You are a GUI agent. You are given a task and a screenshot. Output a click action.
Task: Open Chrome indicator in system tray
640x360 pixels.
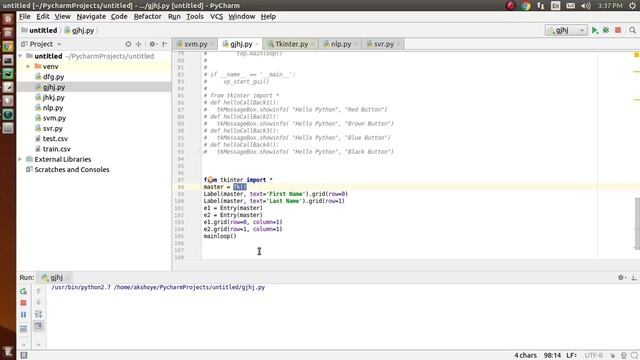point(526,6)
